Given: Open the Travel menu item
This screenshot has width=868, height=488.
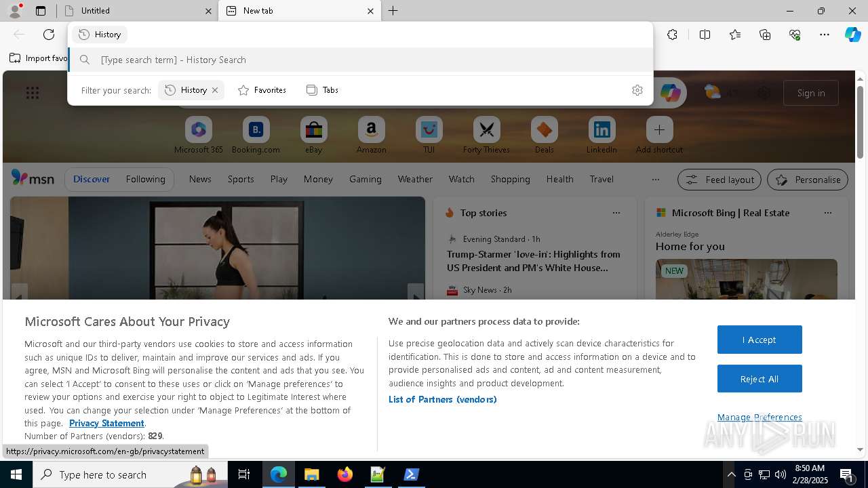Looking at the screenshot, I should point(601,179).
